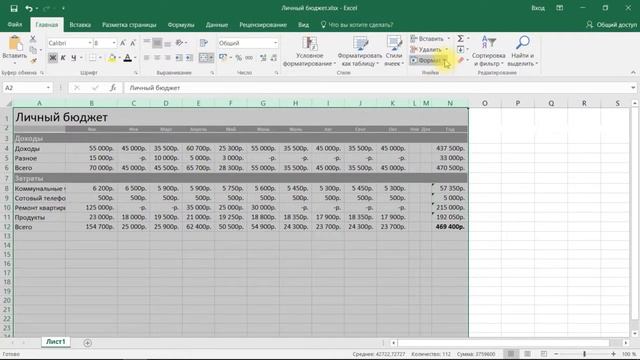
Task: Switch to the Вставка ribbon tab
Action: pyautogui.click(x=80, y=25)
